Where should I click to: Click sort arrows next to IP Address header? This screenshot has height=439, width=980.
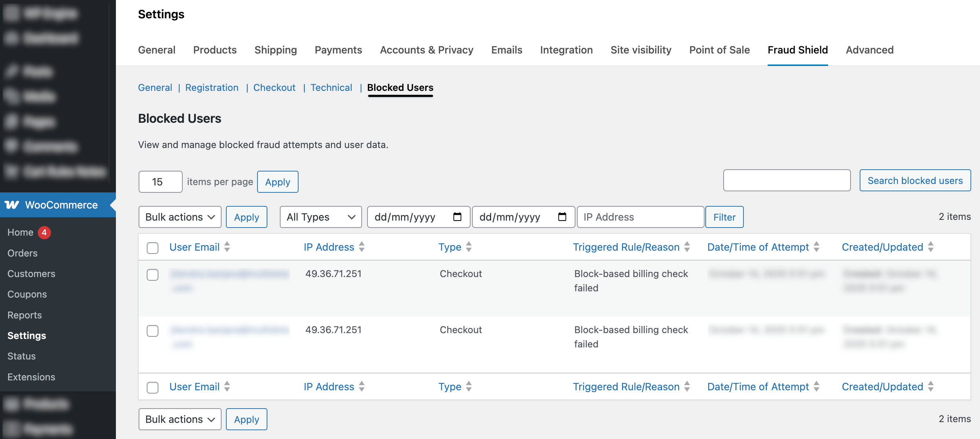pyautogui.click(x=361, y=247)
